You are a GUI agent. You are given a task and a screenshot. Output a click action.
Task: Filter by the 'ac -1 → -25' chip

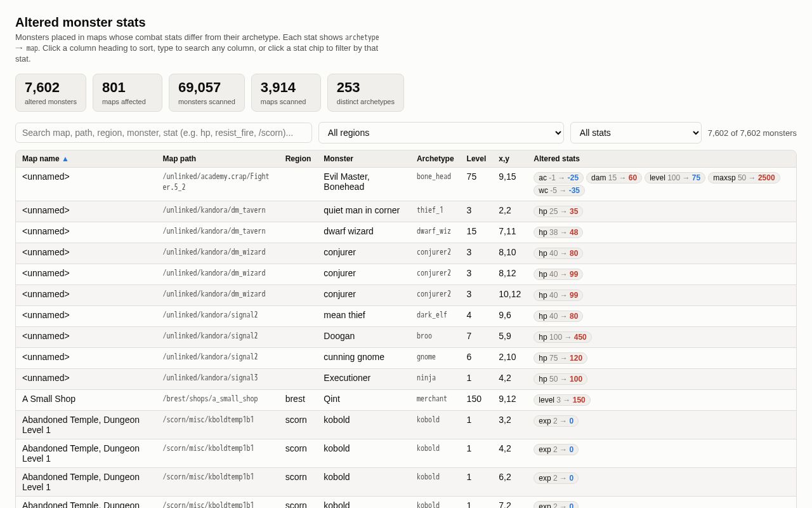pos(558,178)
